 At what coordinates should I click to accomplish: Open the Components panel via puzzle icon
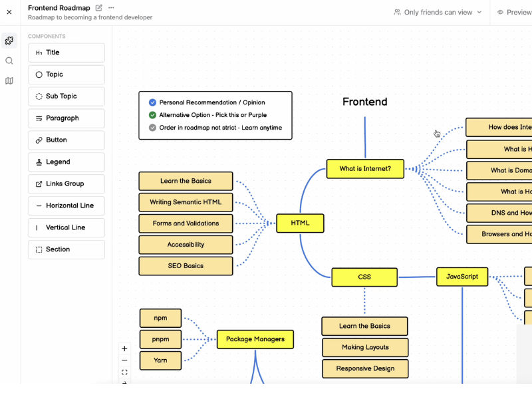(9, 40)
